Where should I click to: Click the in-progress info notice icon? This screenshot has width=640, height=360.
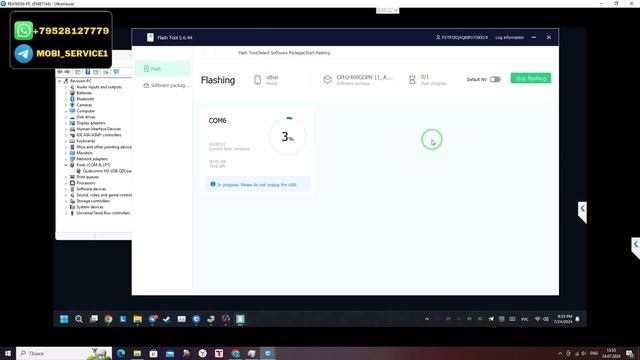(x=213, y=184)
